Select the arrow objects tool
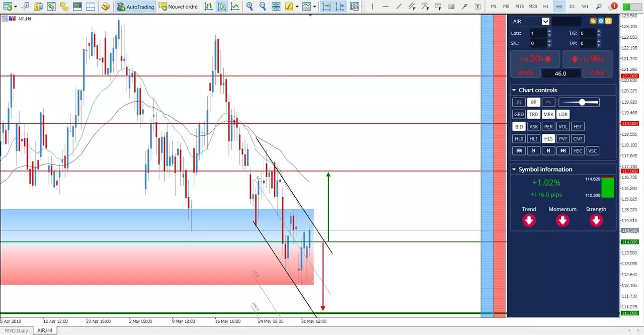 (464, 7)
